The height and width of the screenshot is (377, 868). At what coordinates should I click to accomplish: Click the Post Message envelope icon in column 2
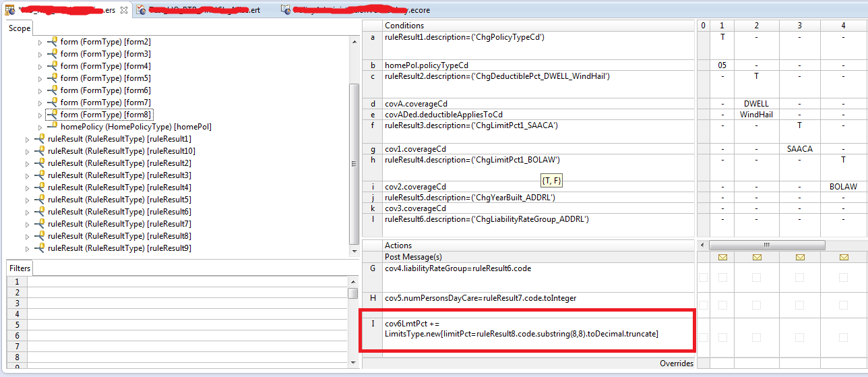757,257
